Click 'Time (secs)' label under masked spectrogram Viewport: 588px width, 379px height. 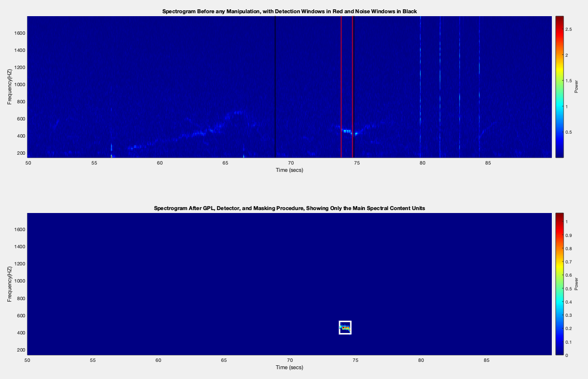(x=290, y=367)
